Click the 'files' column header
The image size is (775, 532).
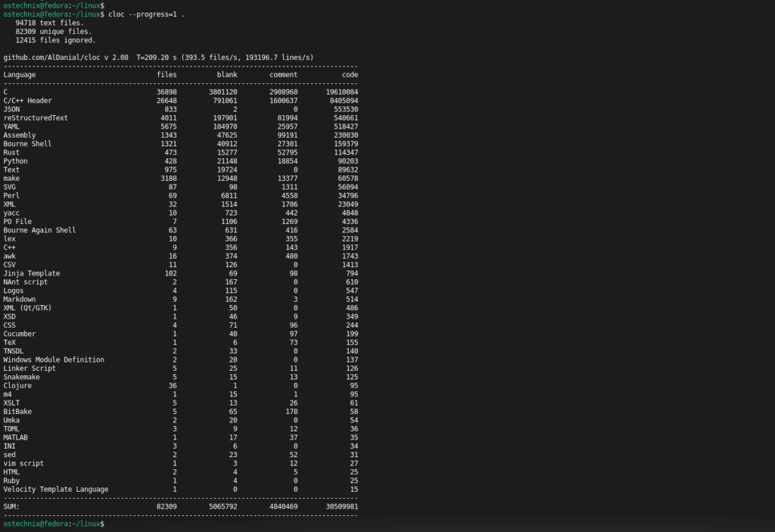[167, 75]
